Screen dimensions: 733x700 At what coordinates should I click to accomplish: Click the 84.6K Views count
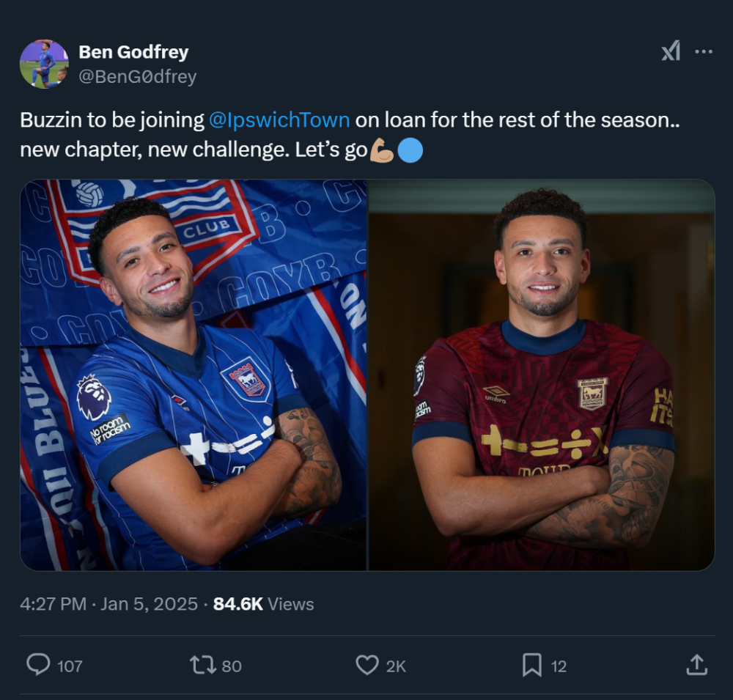tap(263, 604)
